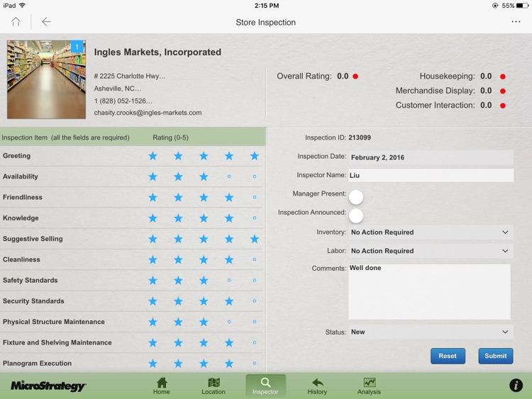
Task: Select the Inspection Date field
Action: 431,157
